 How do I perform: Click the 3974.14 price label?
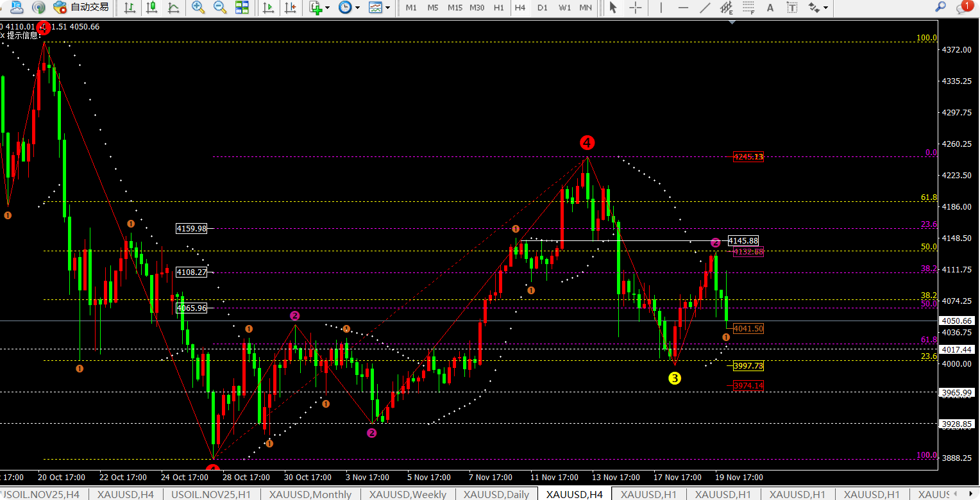click(748, 385)
